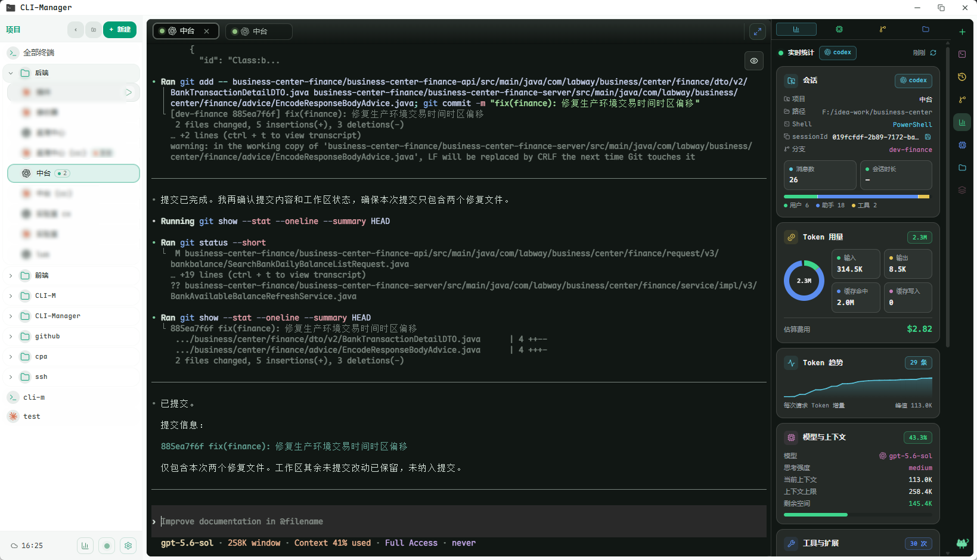Open the statistics tab in right panel header
977x560 pixels.
[x=796, y=29]
